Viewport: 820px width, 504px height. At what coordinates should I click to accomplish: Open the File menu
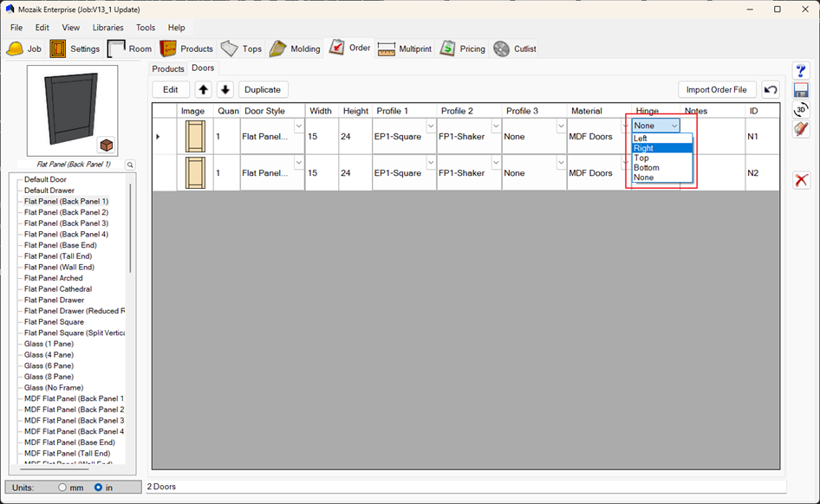(x=16, y=28)
